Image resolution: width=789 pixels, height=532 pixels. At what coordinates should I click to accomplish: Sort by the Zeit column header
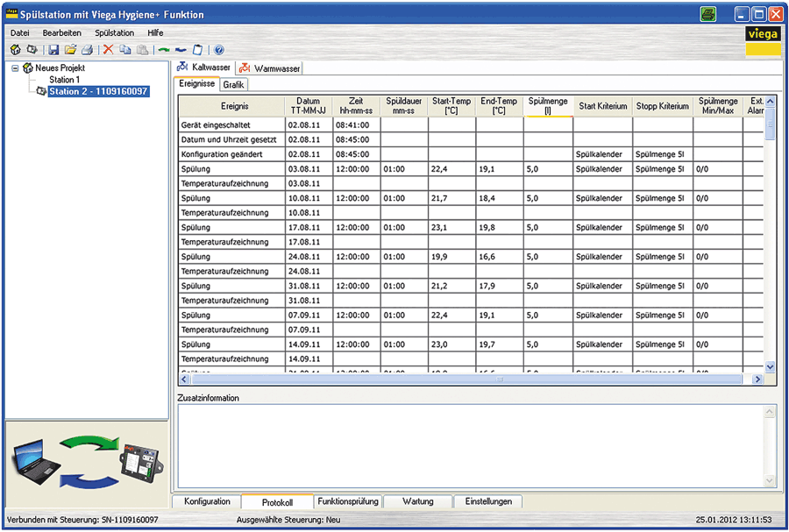pos(356,106)
